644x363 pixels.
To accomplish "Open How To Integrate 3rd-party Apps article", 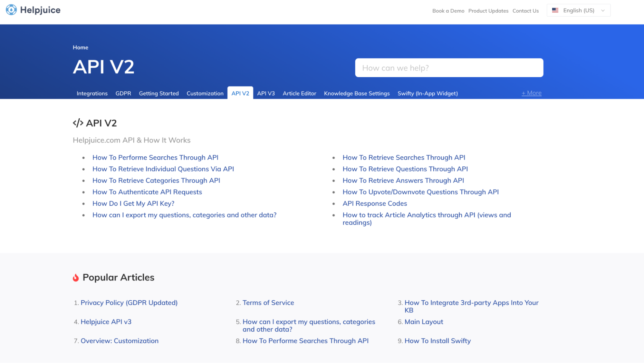I will [x=471, y=307].
